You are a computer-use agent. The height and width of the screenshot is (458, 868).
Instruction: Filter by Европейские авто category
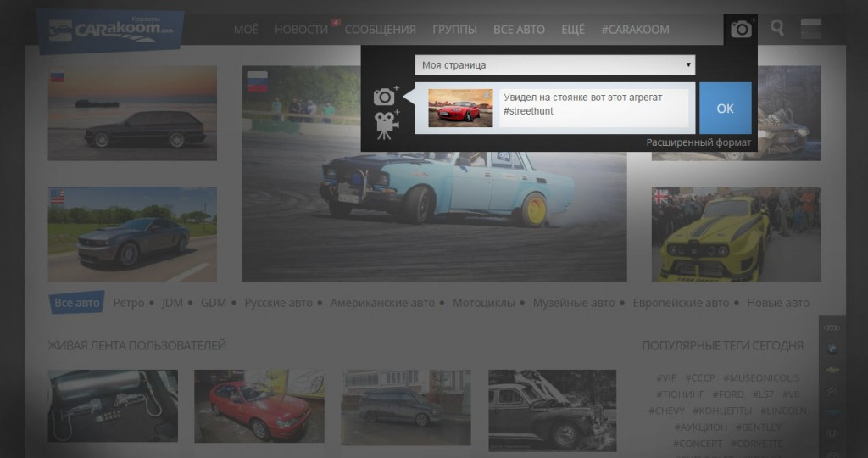681,303
